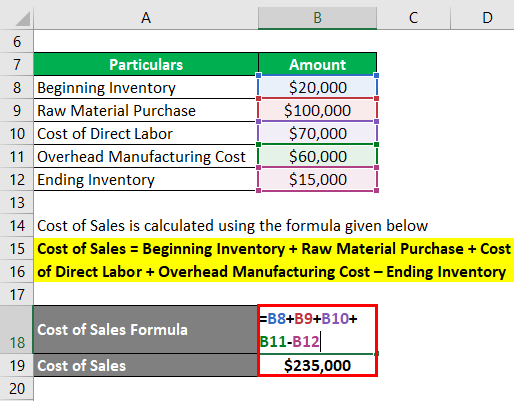Select row 15 header
This screenshot has width=514, height=401.
tap(17, 249)
